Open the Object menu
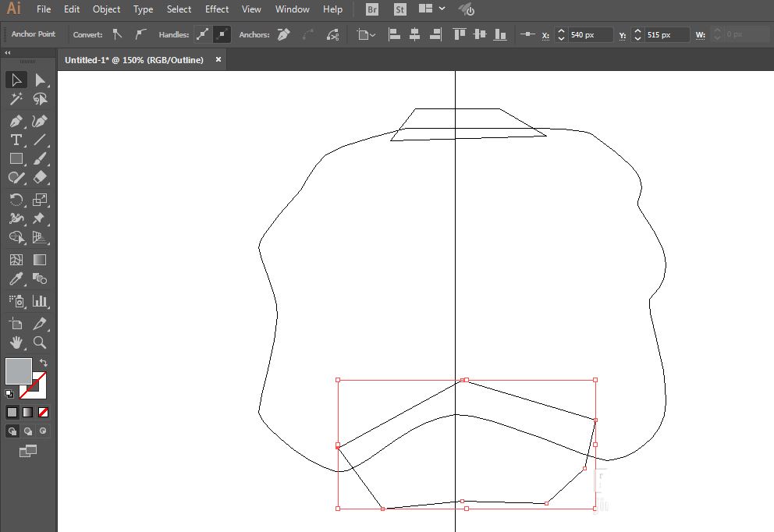Image resolution: width=774 pixels, height=532 pixels. [x=106, y=9]
